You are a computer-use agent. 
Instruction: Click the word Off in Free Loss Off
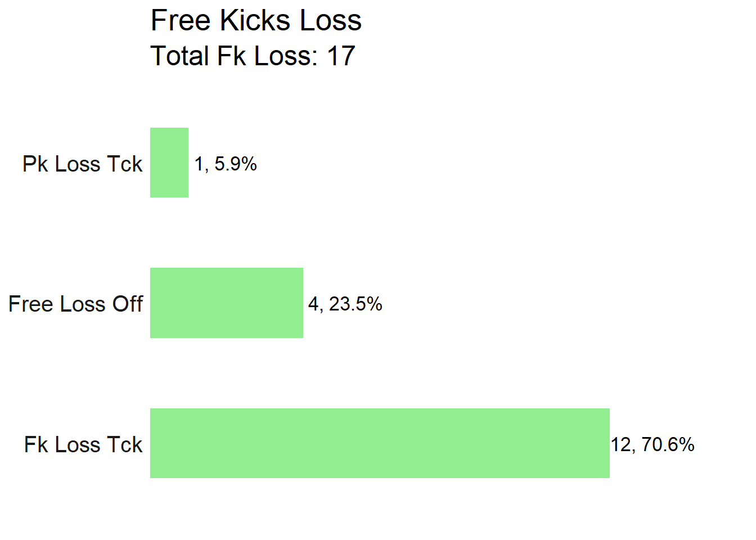pyautogui.click(x=128, y=304)
